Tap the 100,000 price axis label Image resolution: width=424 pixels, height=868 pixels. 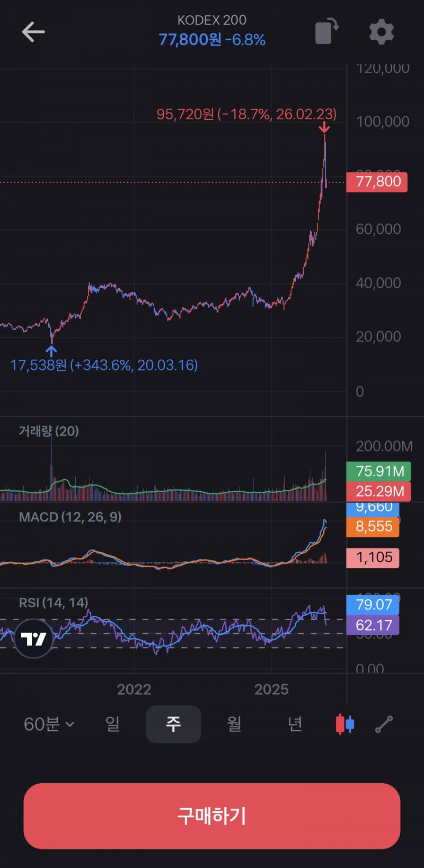383,122
